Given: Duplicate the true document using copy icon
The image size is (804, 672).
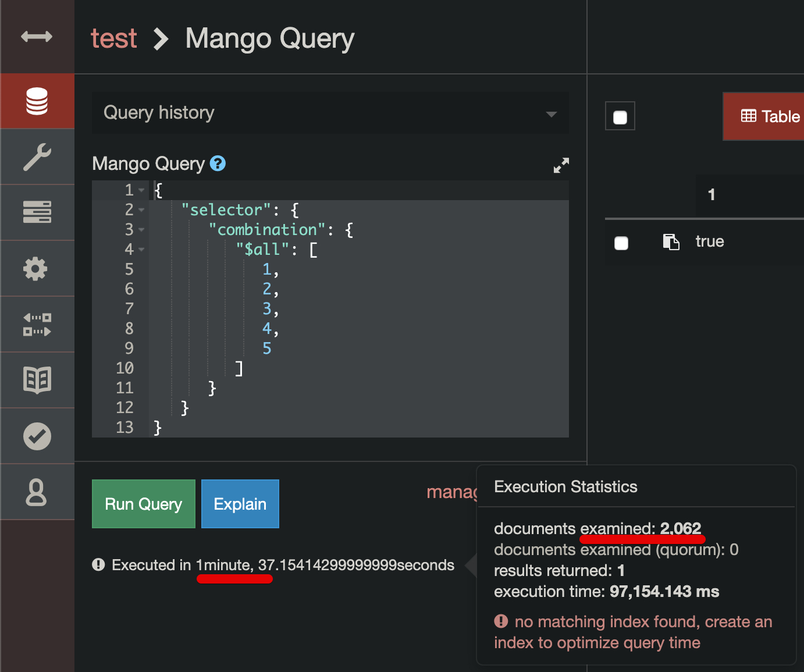Looking at the screenshot, I should click(x=671, y=241).
